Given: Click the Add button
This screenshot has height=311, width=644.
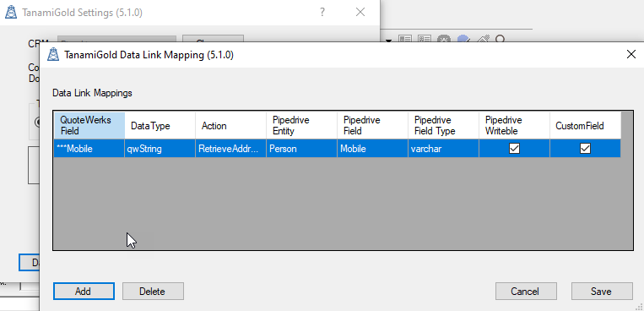Looking at the screenshot, I should point(84,292).
